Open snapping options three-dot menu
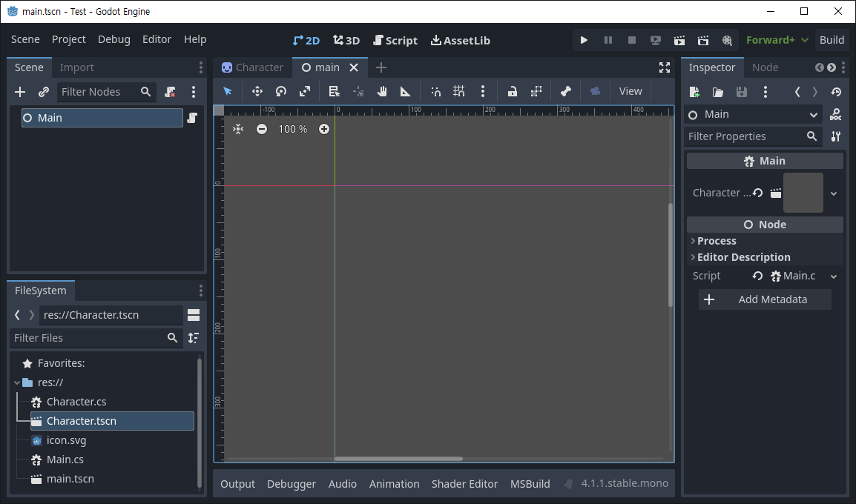856x504 pixels. (x=483, y=91)
